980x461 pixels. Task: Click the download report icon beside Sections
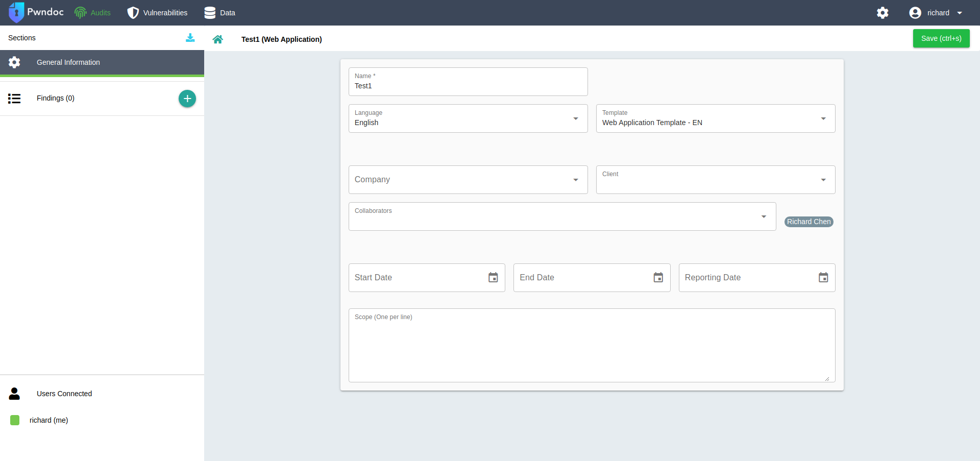click(x=190, y=38)
